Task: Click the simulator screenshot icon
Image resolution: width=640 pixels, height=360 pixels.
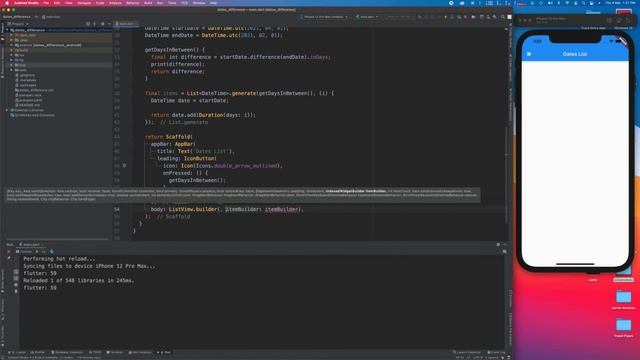Action: point(619,20)
